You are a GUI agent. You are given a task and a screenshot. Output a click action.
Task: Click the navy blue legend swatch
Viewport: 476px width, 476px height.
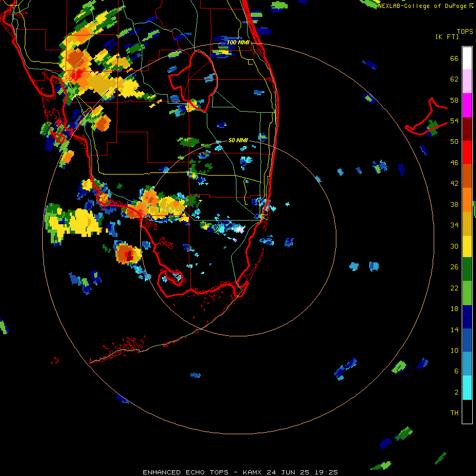[x=467, y=317]
